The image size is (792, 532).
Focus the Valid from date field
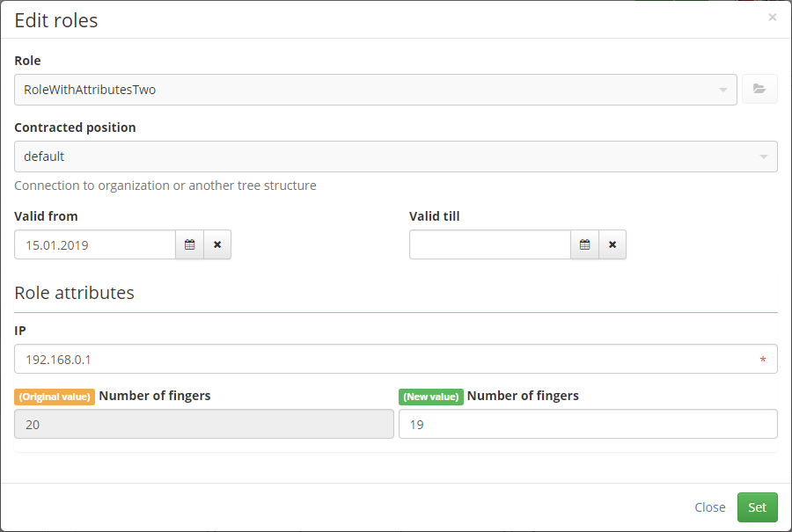point(95,244)
